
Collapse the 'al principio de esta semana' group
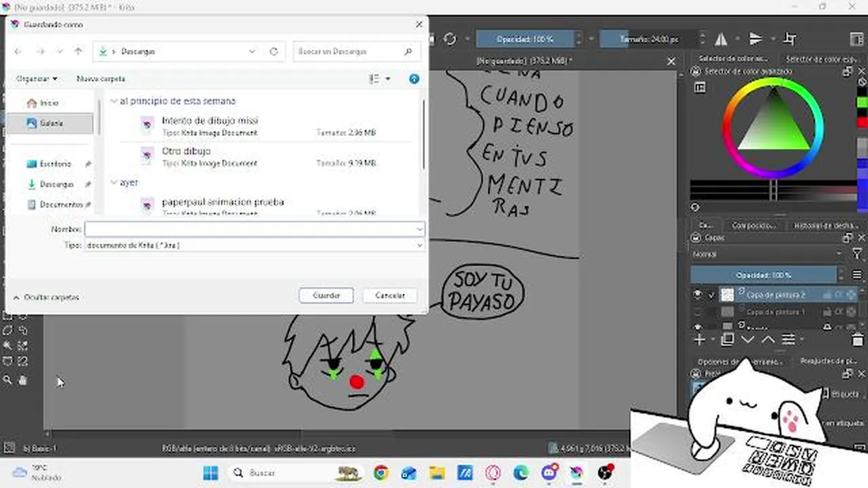(114, 101)
